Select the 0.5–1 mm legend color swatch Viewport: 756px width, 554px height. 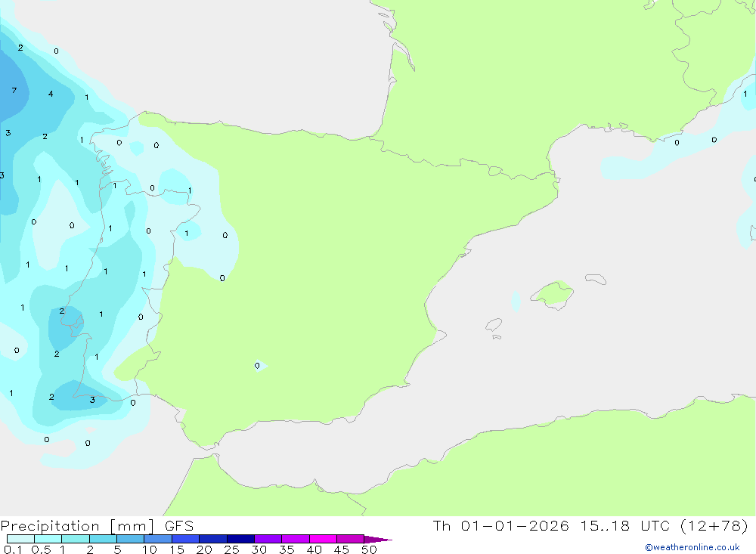(x=48, y=539)
